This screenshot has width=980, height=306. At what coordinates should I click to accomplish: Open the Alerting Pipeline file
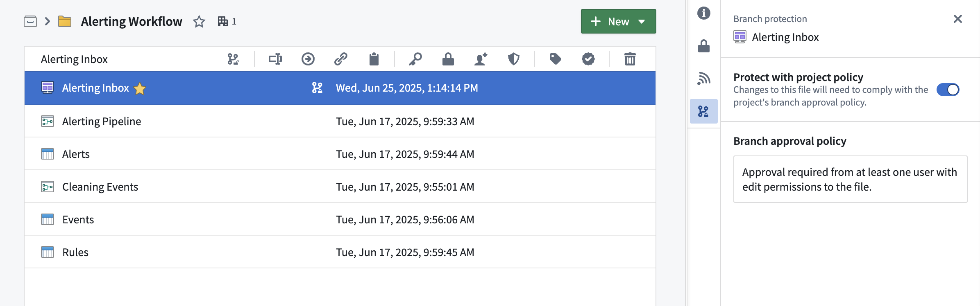pyautogui.click(x=102, y=122)
